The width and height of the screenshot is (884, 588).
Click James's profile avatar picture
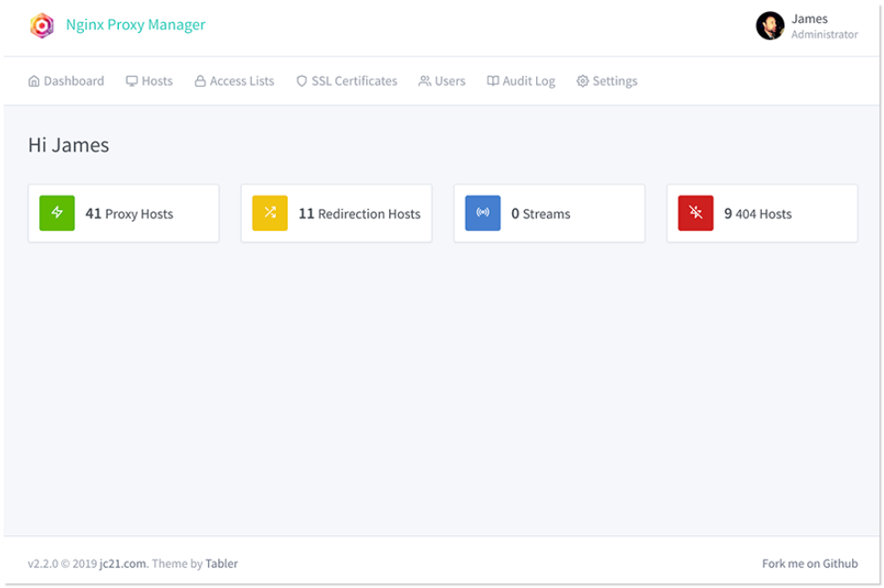pyautogui.click(x=770, y=26)
